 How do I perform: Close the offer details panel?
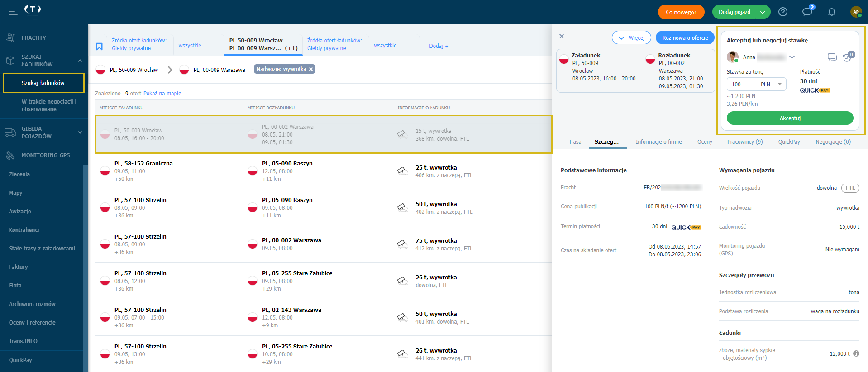562,36
